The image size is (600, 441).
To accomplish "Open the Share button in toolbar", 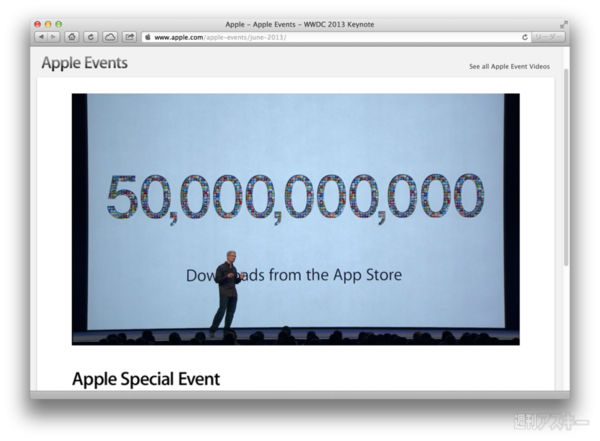I will click(x=129, y=37).
